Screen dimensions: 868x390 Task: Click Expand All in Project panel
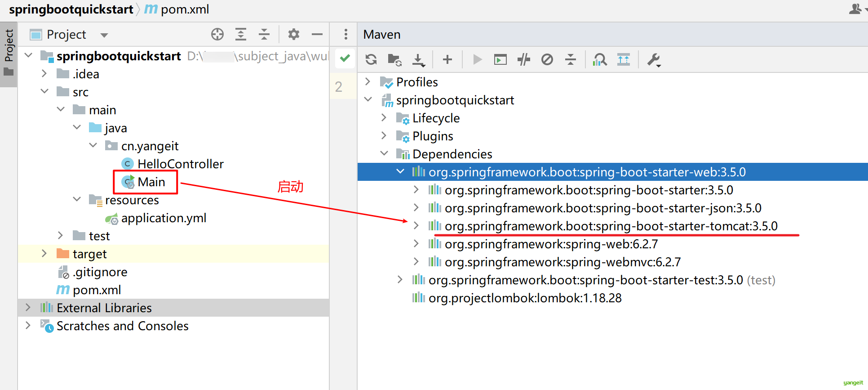[241, 34]
